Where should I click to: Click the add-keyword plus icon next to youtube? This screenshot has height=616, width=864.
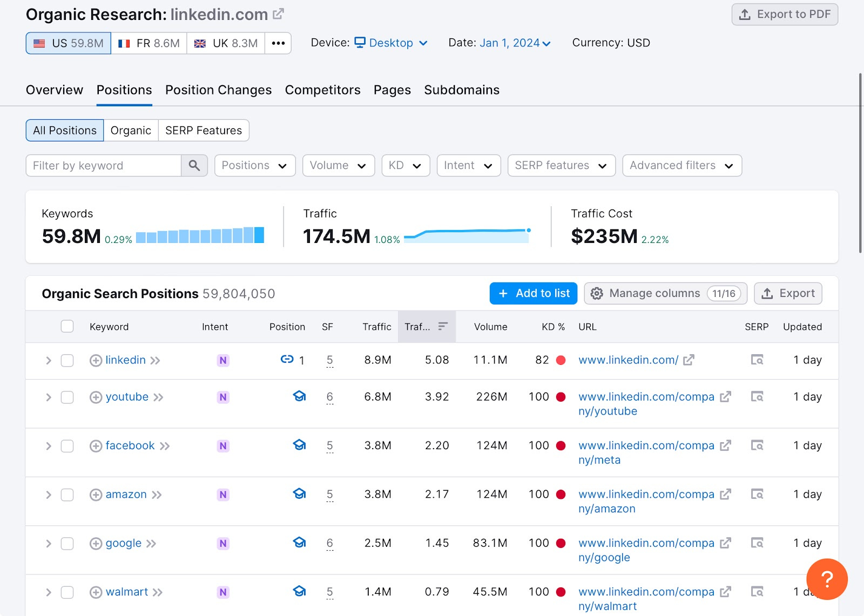coord(96,397)
